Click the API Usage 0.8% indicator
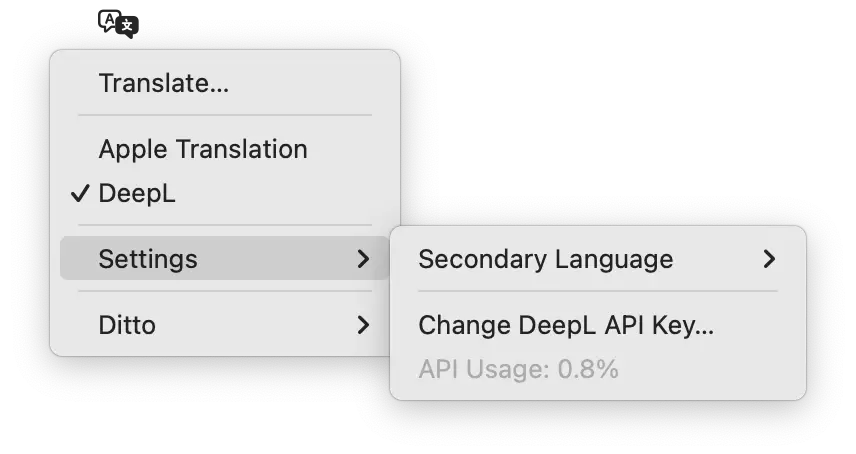 tap(518, 370)
